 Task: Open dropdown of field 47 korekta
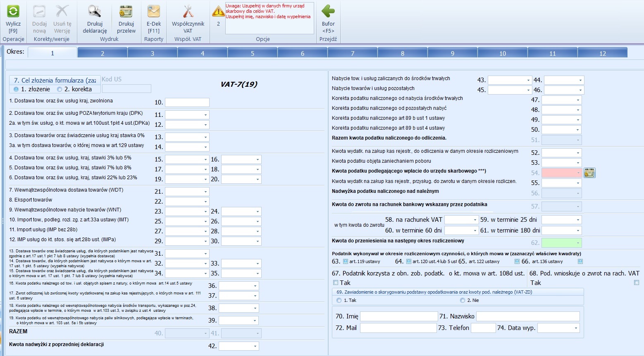click(x=578, y=100)
